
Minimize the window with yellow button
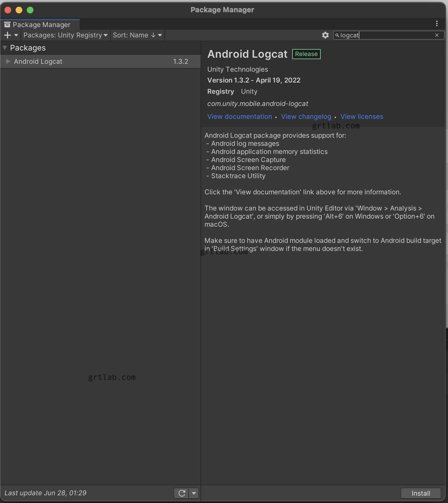tap(19, 10)
